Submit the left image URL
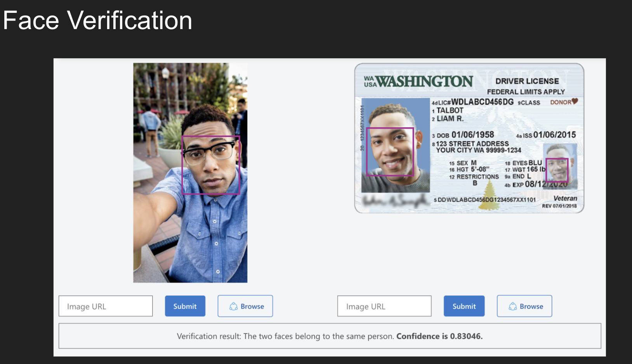The width and height of the screenshot is (632, 364). pyautogui.click(x=185, y=306)
